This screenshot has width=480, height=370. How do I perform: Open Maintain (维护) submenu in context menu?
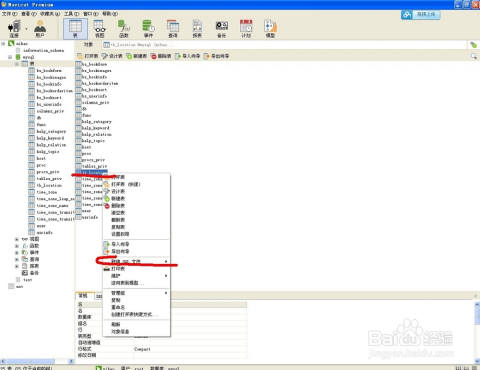[136, 276]
